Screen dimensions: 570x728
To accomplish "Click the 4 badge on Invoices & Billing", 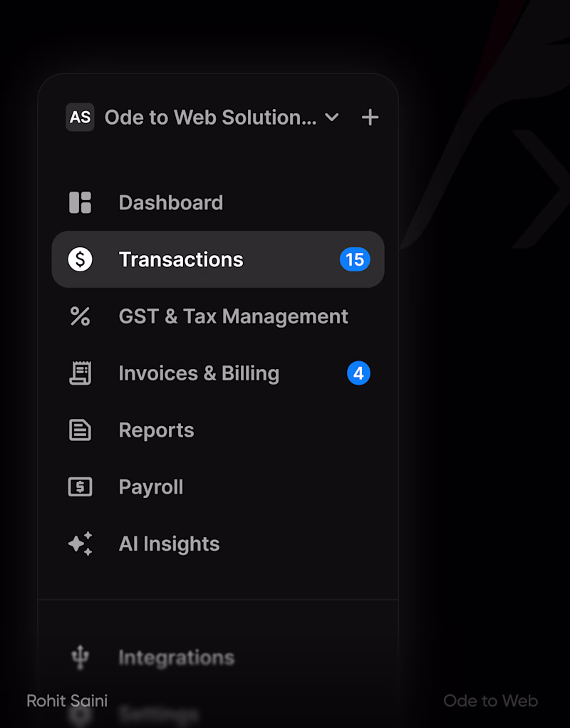I will (x=358, y=373).
